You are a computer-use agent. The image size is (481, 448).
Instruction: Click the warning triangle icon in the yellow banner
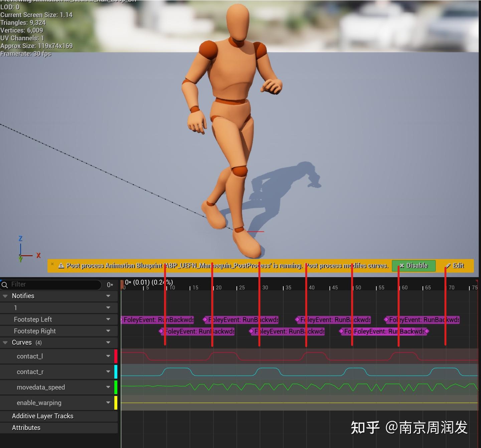[x=61, y=266]
